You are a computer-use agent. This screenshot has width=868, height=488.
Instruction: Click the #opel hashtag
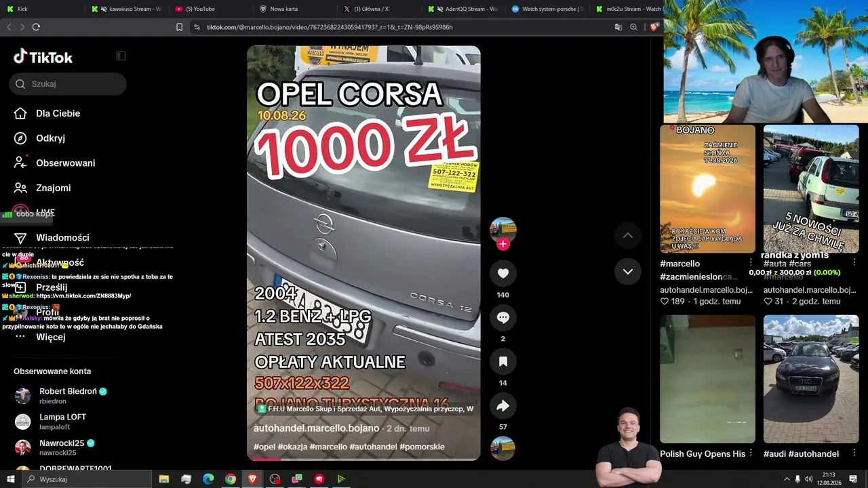264,447
